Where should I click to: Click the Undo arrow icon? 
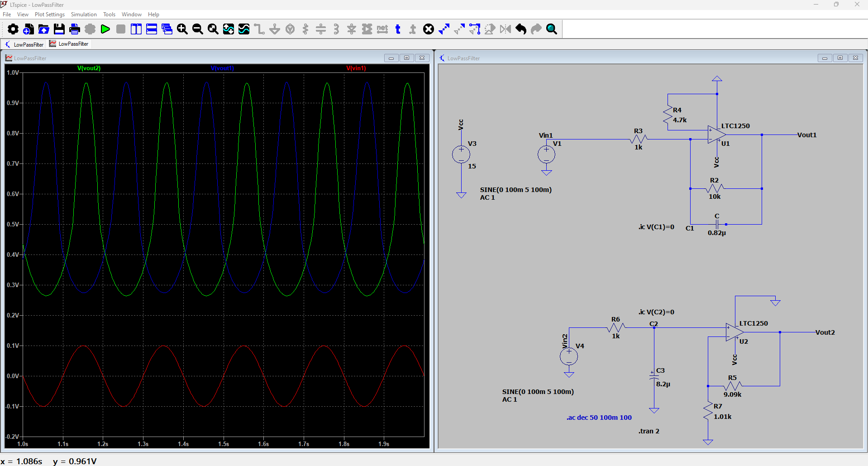pos(521,29)
